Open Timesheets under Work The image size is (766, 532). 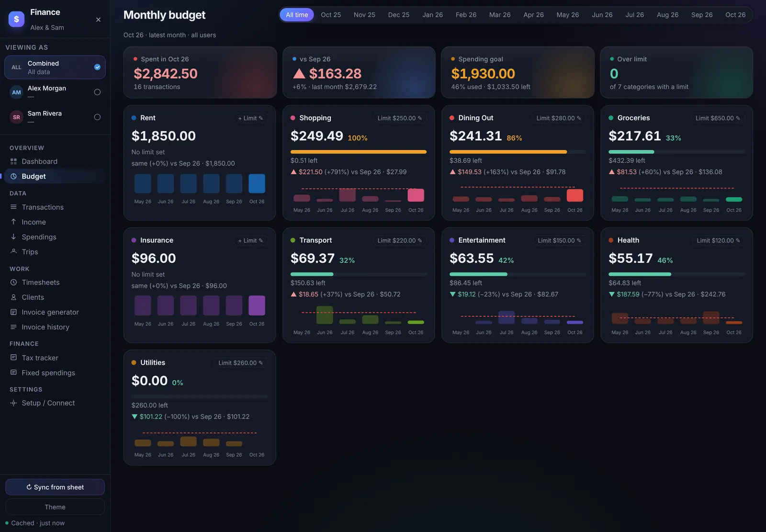click(55, 282)
